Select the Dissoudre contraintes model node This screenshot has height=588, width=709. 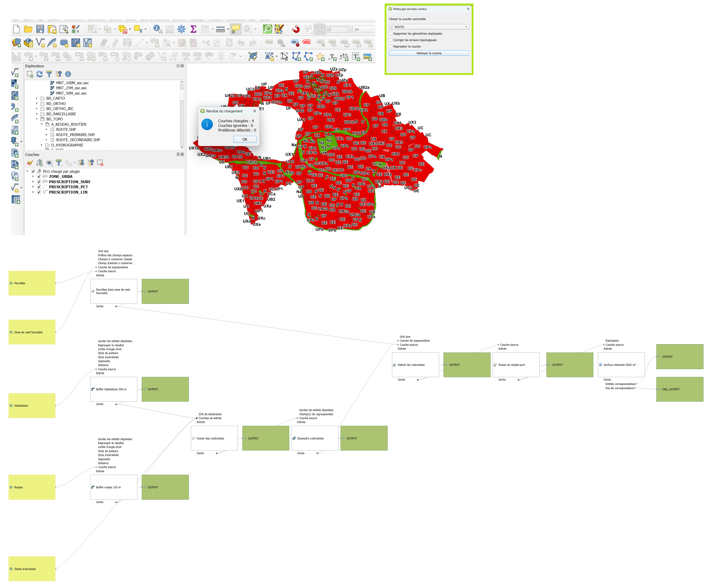click(314, 438)
